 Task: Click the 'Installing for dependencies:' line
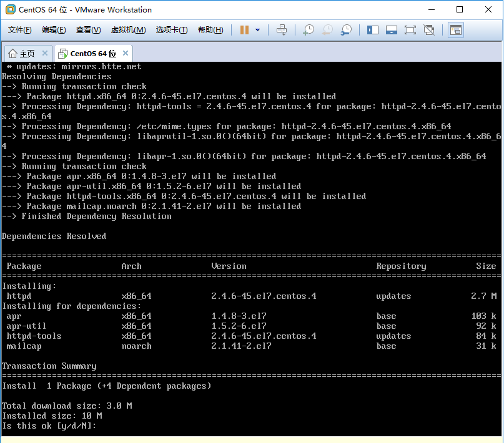tap(72, 306)
